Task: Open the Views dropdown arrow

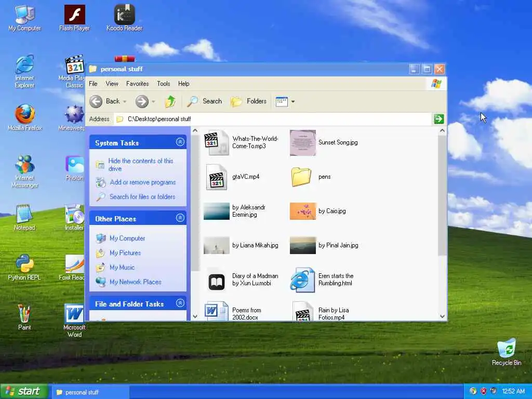Action: point(293,101)
